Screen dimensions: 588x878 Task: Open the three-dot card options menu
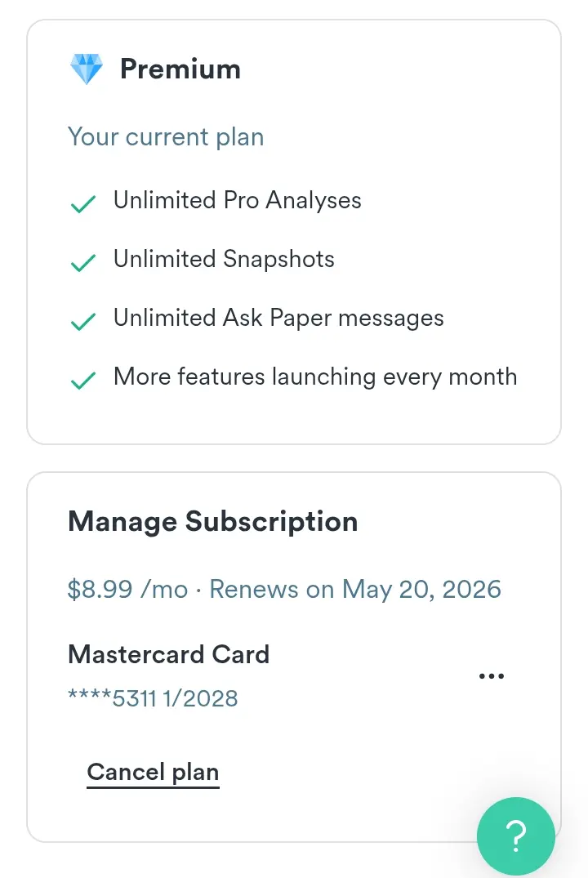(492, 676)
